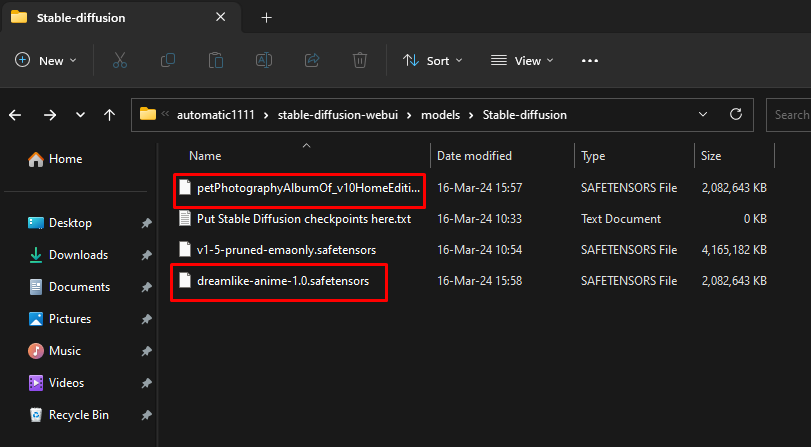Refresh the current folder view
Viewport: 811px width, 447px height.
(x=736, y=114)
